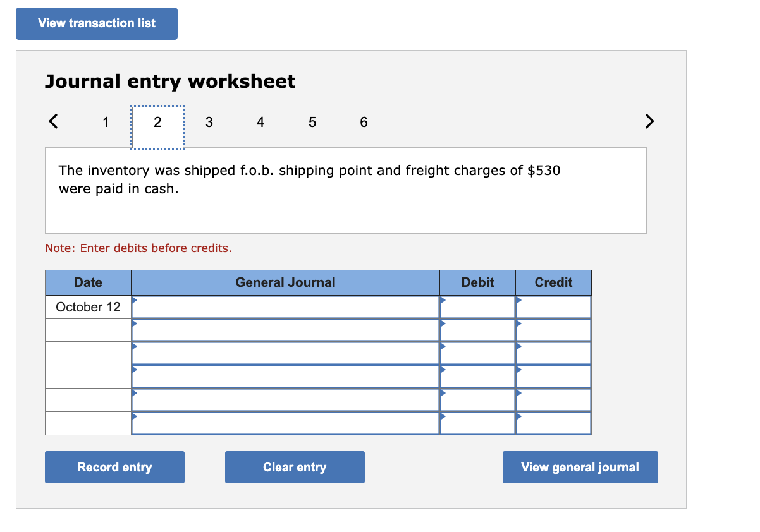Click the blue flag marker in first Debit cell
Viewport: 760px width, 532px height.
point(443,301)
